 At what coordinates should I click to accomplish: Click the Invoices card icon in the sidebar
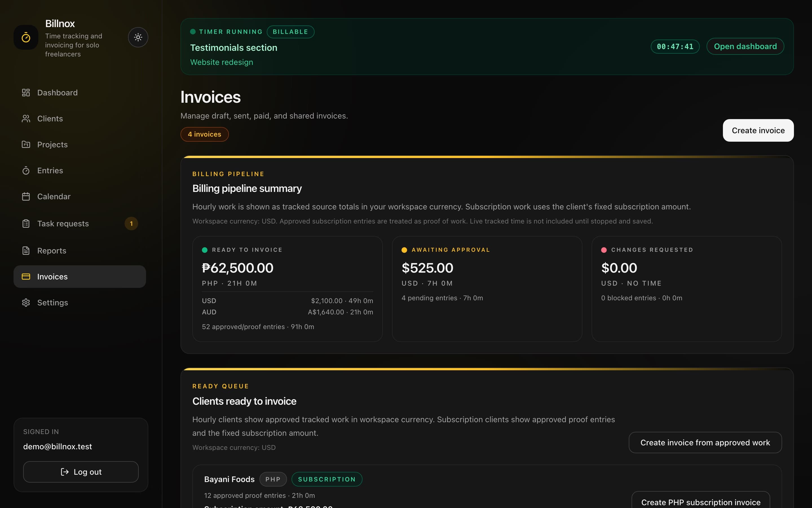(26, 277)
